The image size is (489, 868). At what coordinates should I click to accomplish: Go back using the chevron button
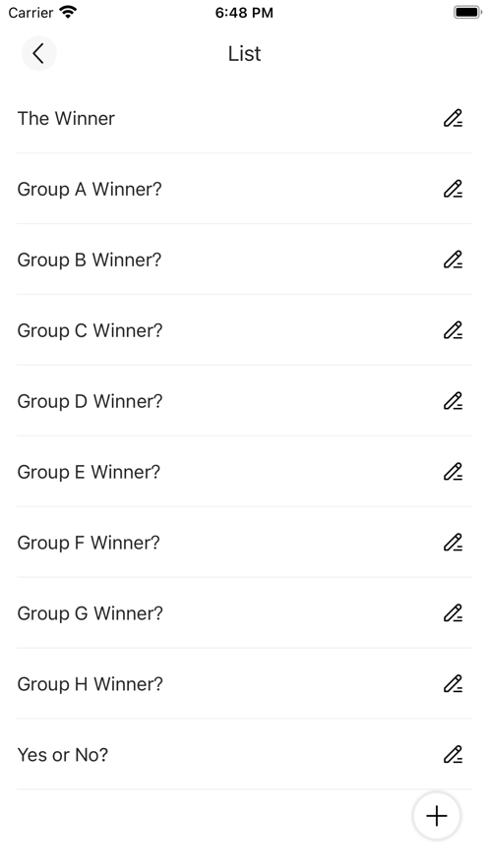point(38,53)
